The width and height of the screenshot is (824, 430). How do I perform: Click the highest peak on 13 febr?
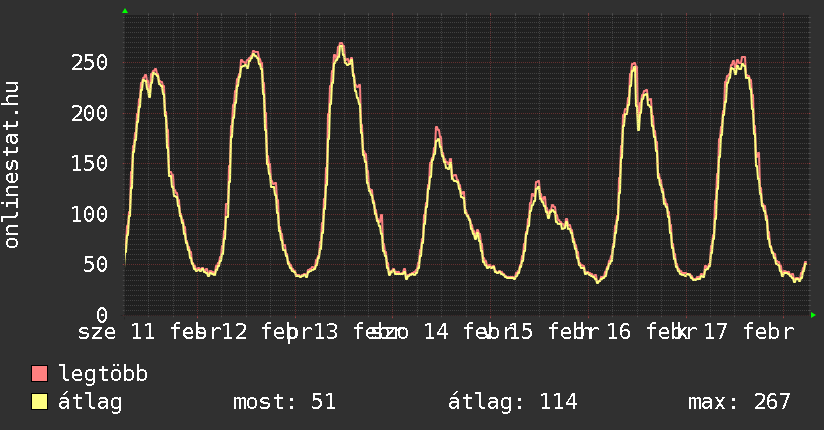pyautogui.click(x=341, y=44)
